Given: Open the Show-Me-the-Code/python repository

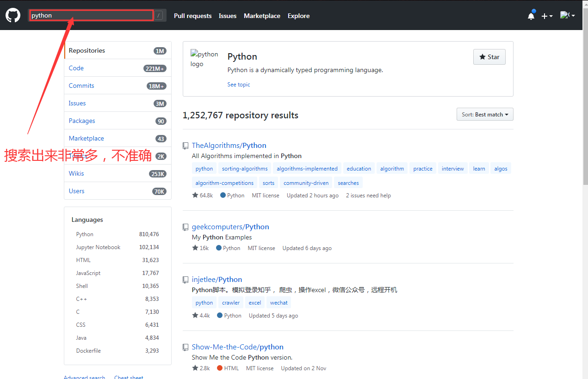Looking at the screenshot, I should [238, 347].
